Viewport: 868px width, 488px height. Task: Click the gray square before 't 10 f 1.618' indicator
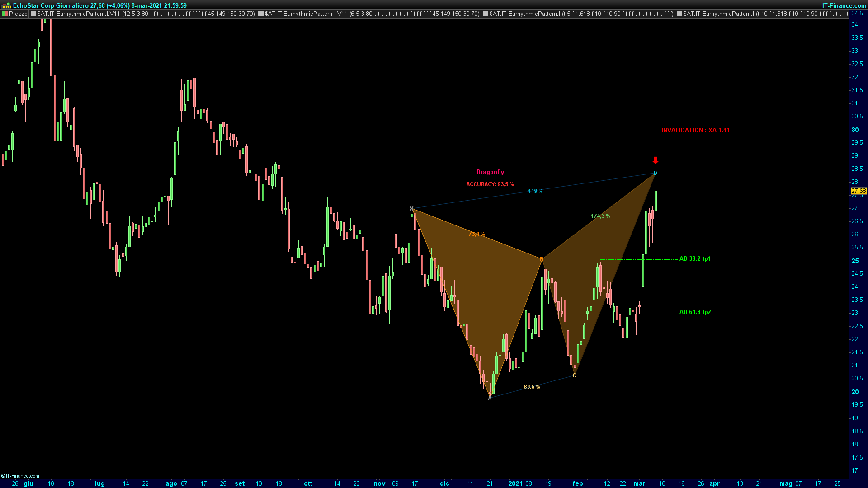click(679, 14)
